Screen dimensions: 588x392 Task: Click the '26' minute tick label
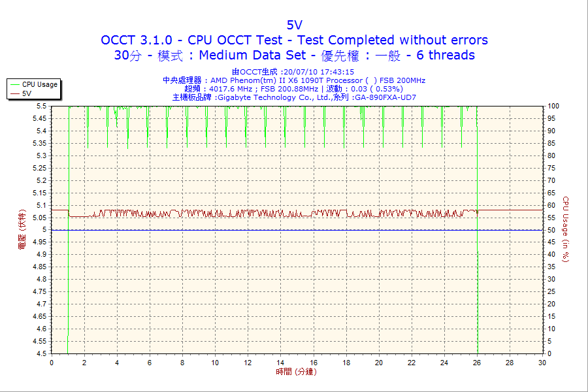click(x=477, y=363)
